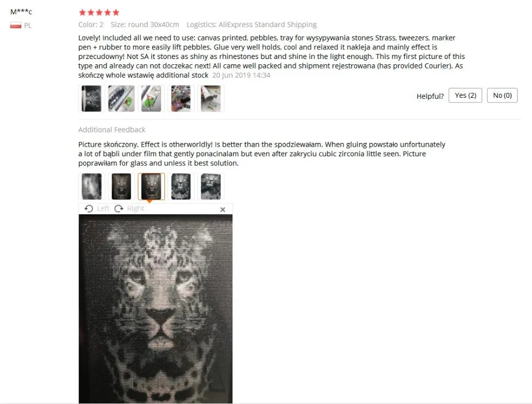
Task: Open the fourth review thumbnail with colorful bags
Action: click(x=181, y=99)
